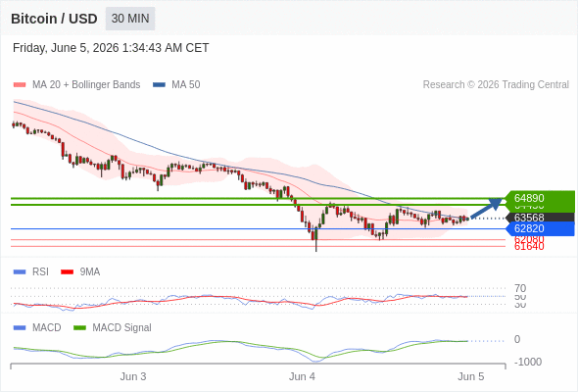Viewport: 578px width, 392px height.
Task: Click the dark 63568 current price label
Action: coord(541,218)
